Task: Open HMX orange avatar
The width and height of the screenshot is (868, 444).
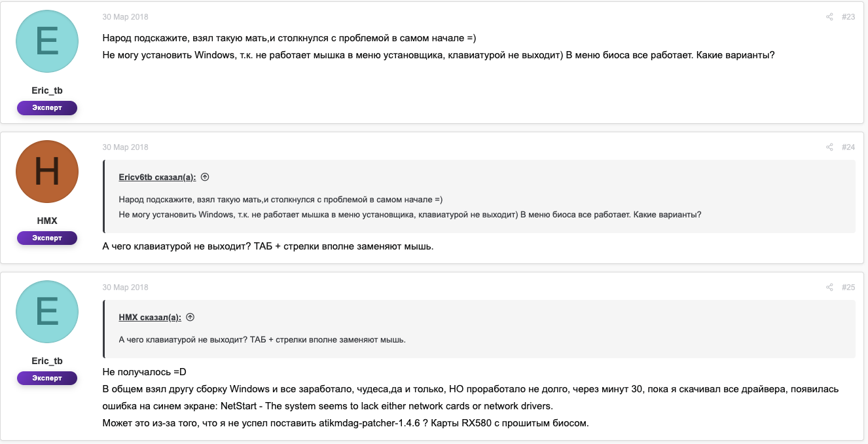Action: (47, 172)
